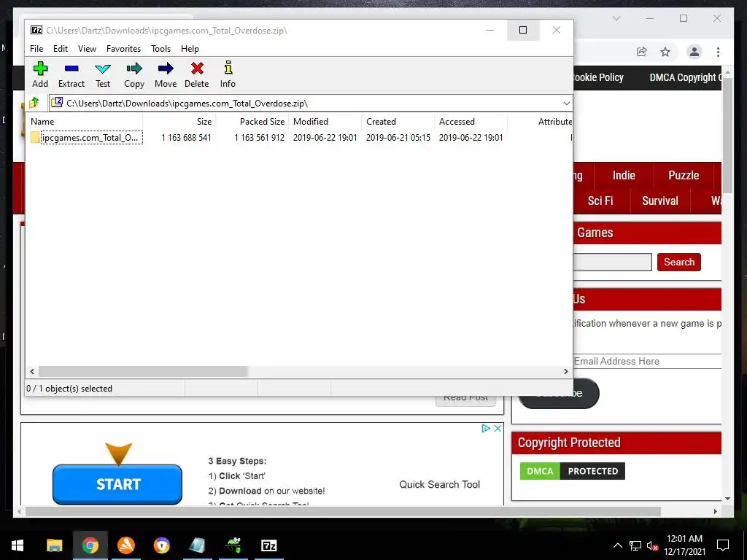This screenshot has height=560, width=747.
Task: Show hidden system tray icons
Action: [617, 545]
